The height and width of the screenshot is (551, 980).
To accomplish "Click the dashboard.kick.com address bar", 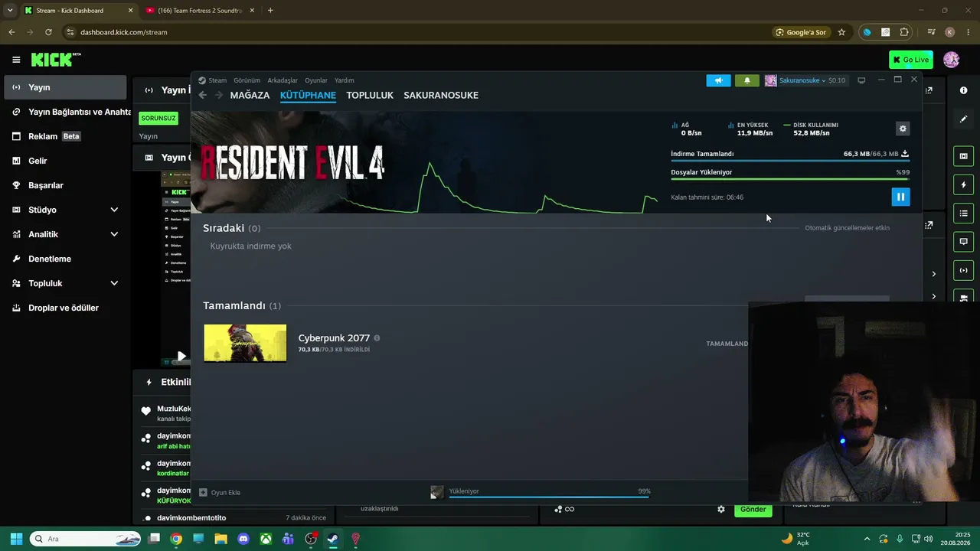I will coord(413,32).
